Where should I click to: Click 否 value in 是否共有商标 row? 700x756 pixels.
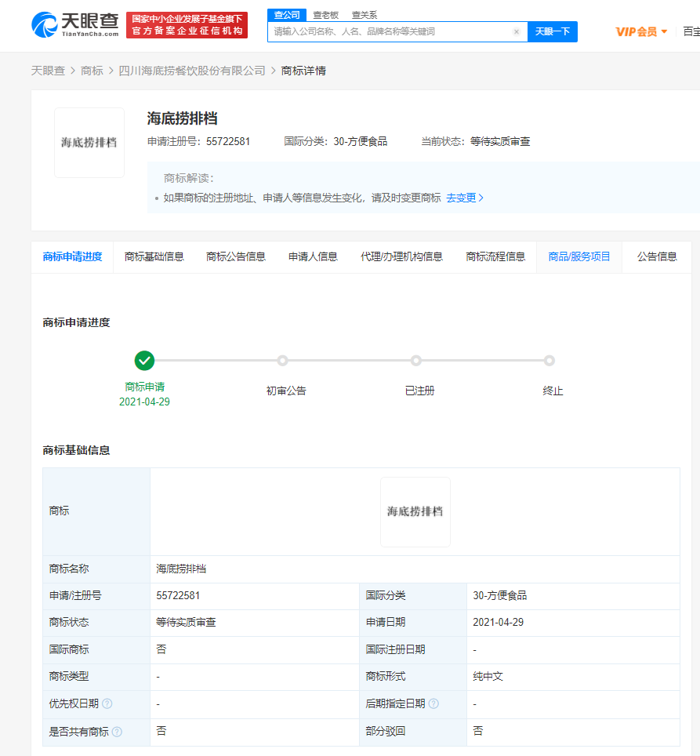(x=161, y=731)
